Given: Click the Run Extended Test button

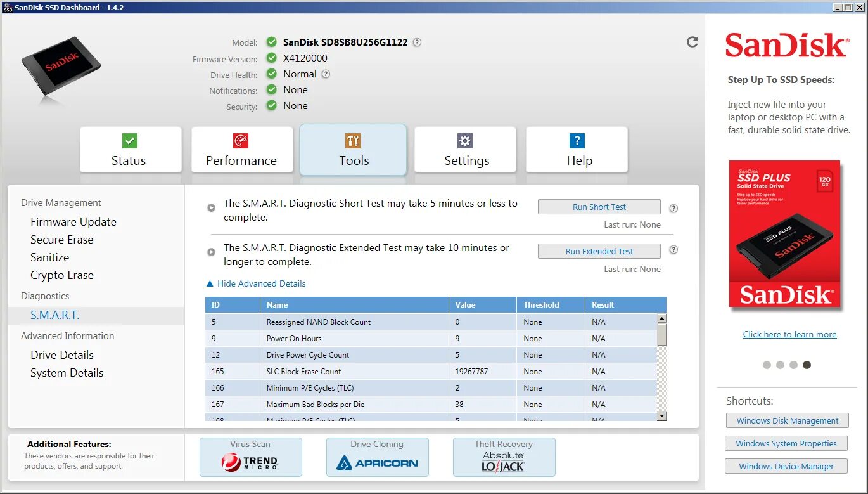Looking at the screenshot, I should pyautogui.click(x=599, y=251).
